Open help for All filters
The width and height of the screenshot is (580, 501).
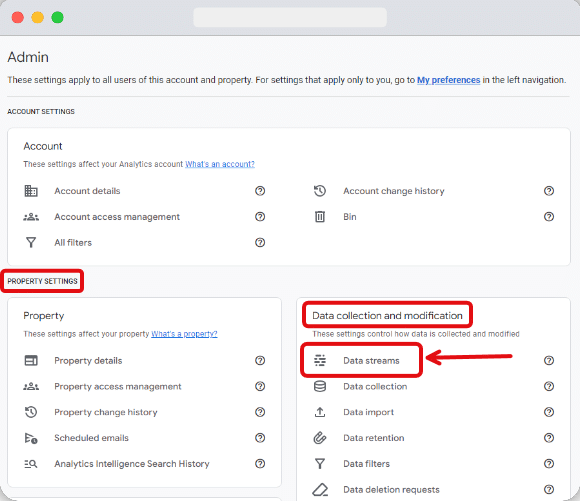[260, 243]
